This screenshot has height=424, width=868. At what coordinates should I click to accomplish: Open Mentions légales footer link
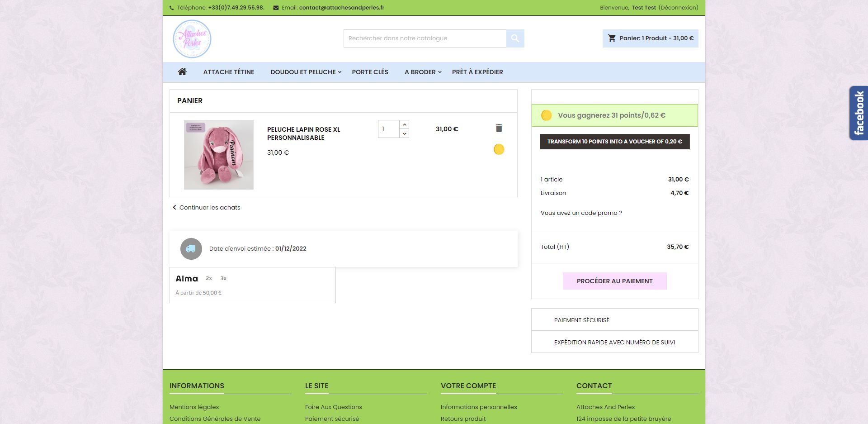tap(194, 407)
